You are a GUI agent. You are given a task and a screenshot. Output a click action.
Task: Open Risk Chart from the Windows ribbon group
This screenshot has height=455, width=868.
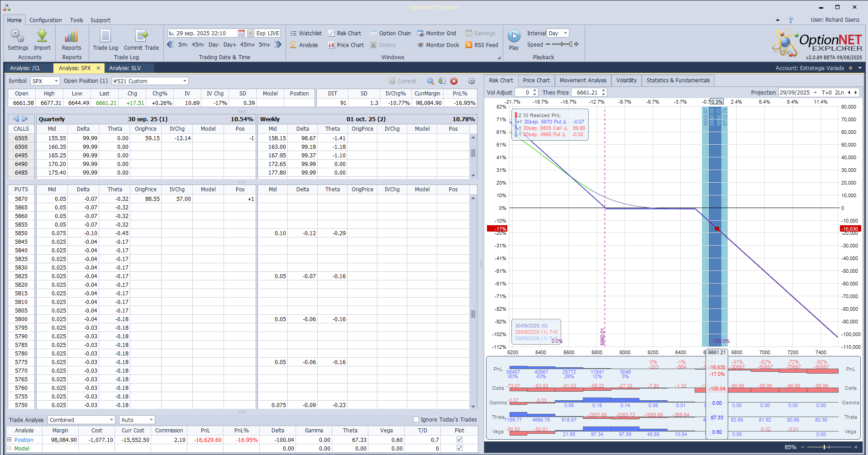tap(345, 33)
